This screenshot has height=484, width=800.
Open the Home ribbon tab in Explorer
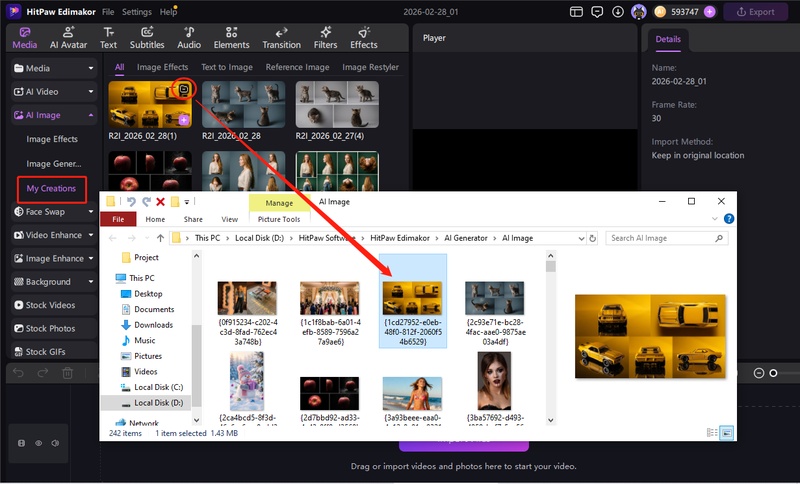point(155,219)
